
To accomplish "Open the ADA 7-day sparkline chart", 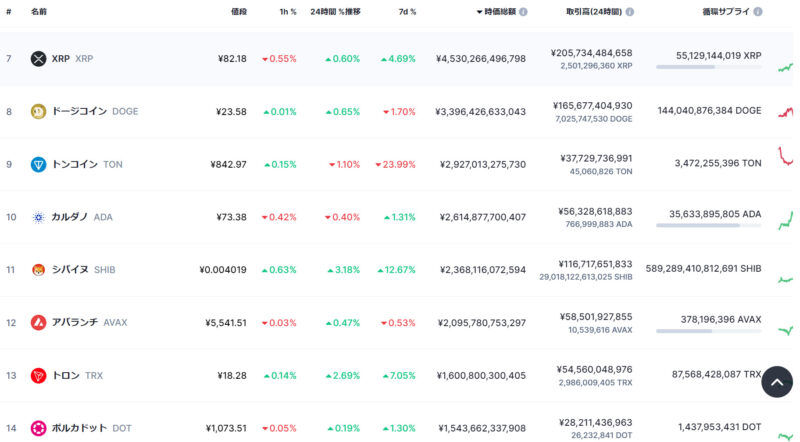I will pos(785,221).
